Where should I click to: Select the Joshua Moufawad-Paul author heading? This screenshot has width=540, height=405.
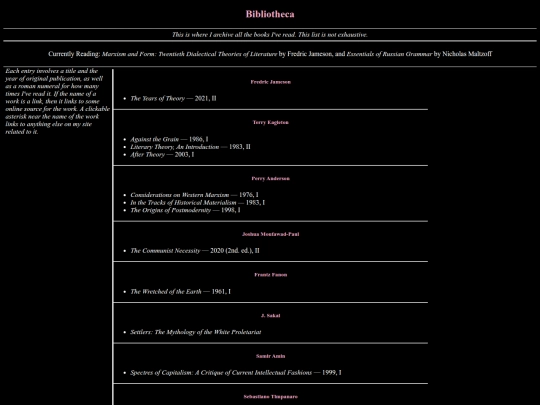[x=271, y=234]
